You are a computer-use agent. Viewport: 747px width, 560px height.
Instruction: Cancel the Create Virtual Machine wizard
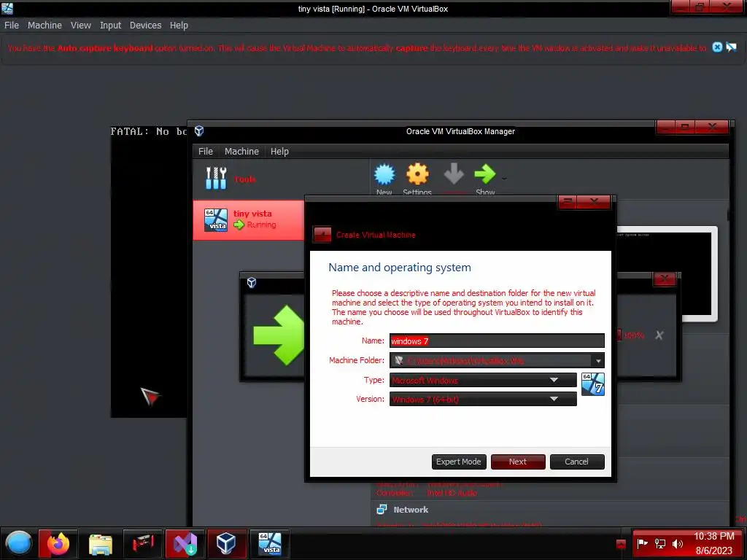577,462
